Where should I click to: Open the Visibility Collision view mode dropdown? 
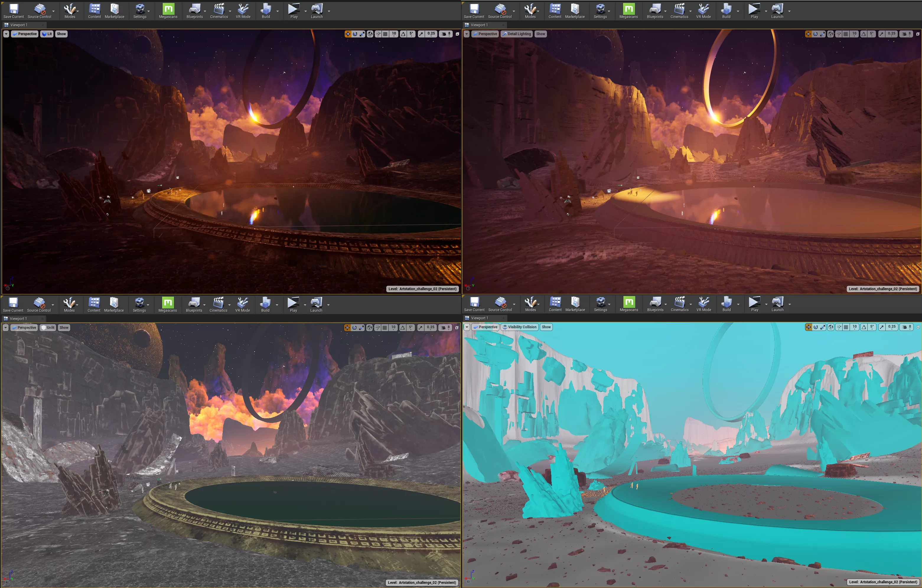pos(519,327)
